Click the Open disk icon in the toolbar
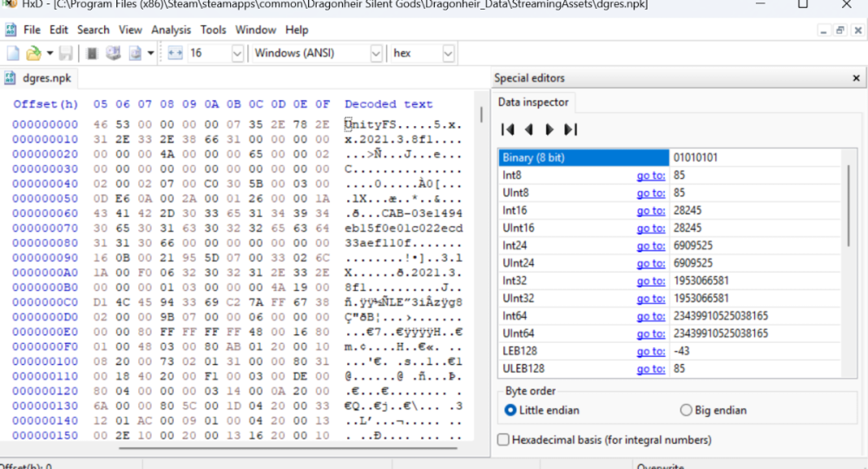Image resolution: width=868 pixels, height=469 pixels. tap(114, 53)
